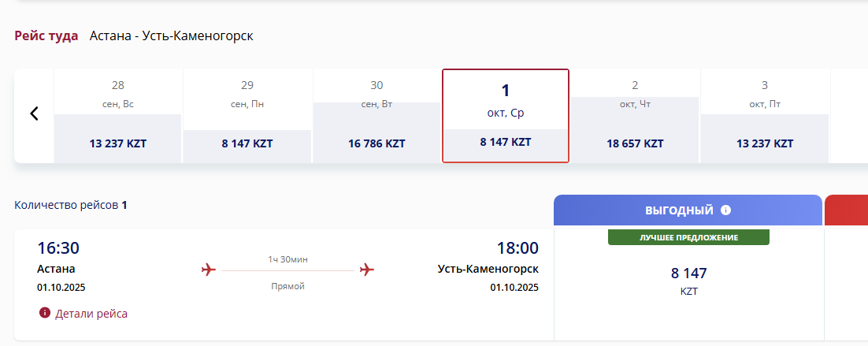This screenshot has width=868, height=346.
Task: Open the Детали рейса link
Action: pos(91,314)
